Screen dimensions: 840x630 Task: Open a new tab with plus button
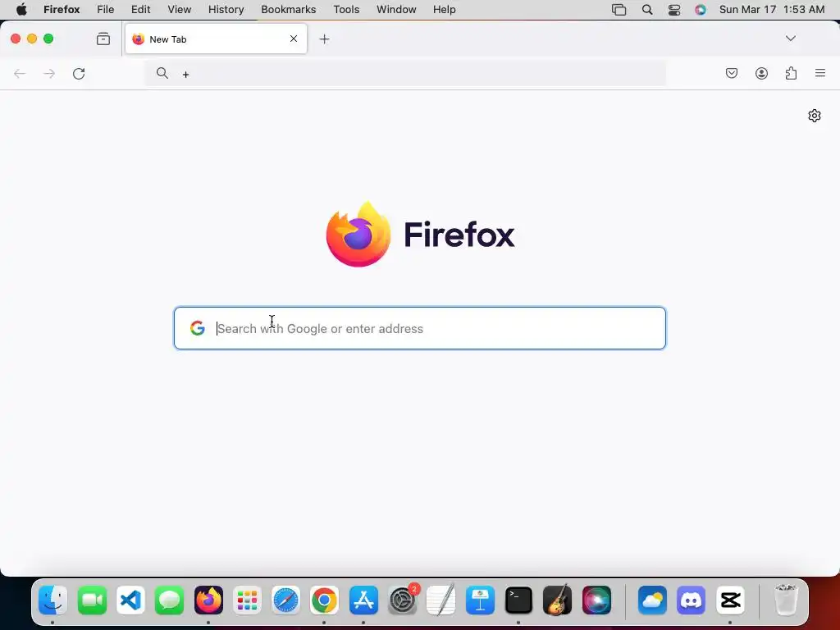tap(324, 39)
